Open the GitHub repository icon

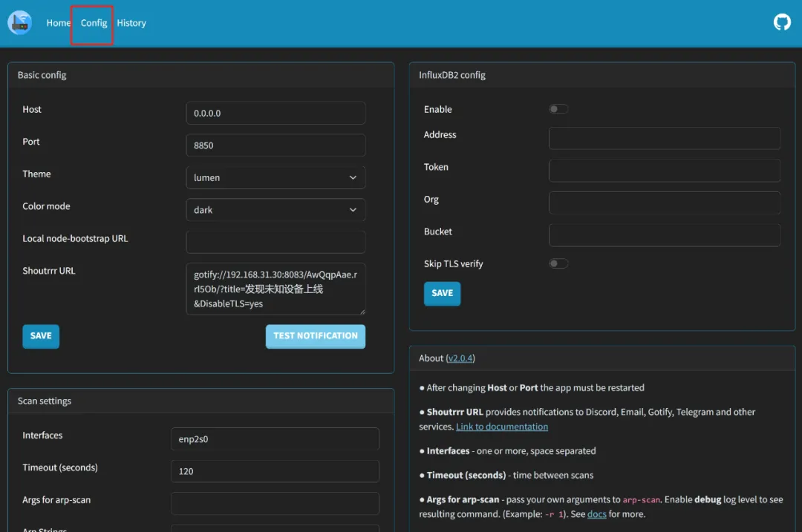(x=782, y=22)
